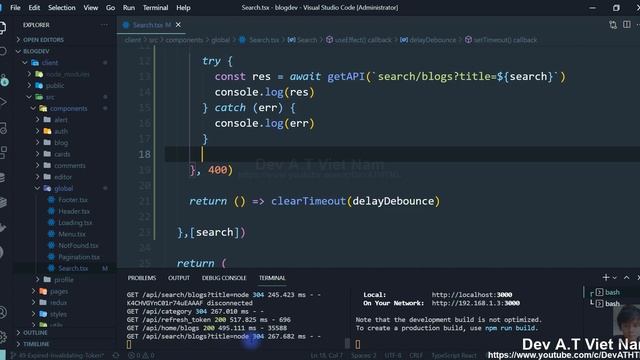Switch to the Output panel tab
Viewport: 640px width, 360px height.
tap(179, 278)
